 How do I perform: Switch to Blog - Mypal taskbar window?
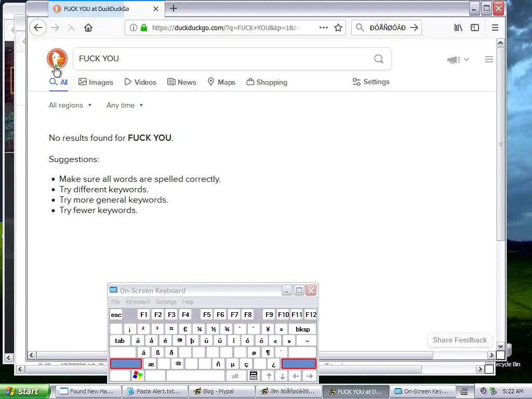221,391
